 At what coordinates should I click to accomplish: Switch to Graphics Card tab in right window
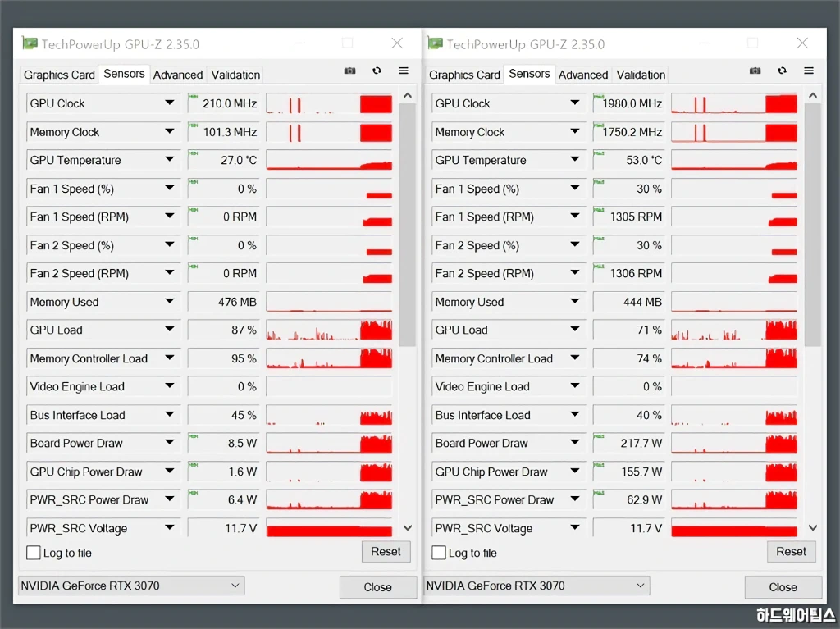[x=464, y=75]
